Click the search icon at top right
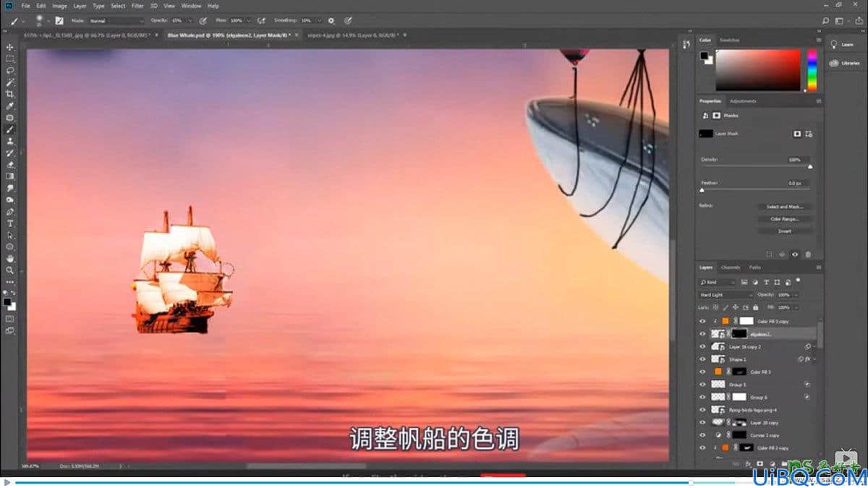 pyautogui.click(x=826, y=21)
